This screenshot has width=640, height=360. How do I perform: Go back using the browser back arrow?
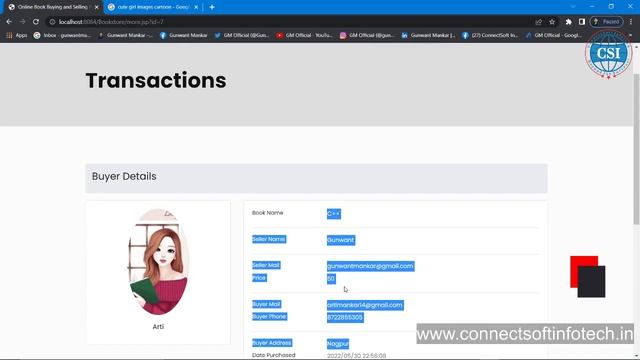point(9,22)
